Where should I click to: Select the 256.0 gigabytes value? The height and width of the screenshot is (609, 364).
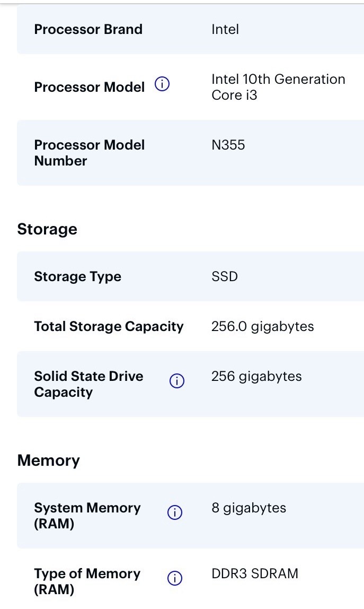[263, 327]
